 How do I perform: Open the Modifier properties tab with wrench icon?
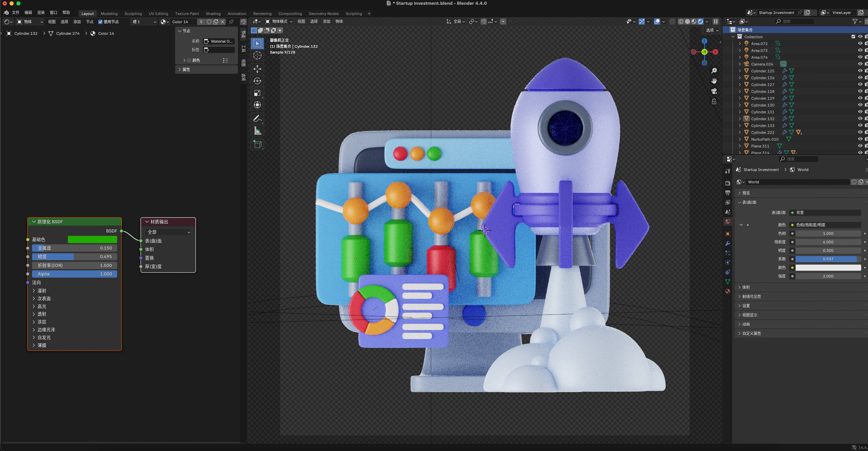point(728,243)
